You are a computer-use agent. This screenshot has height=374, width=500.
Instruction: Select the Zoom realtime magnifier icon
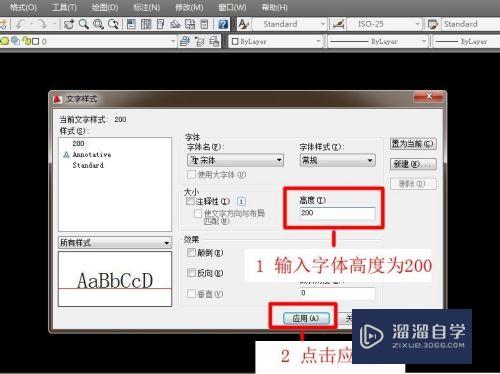pos(84,24)
